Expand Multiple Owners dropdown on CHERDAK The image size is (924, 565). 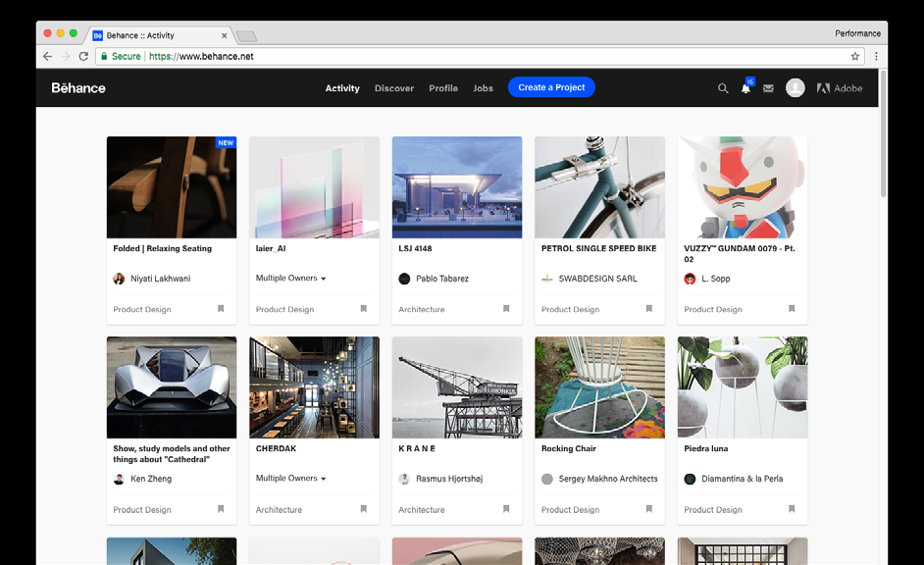coord(291,479)
